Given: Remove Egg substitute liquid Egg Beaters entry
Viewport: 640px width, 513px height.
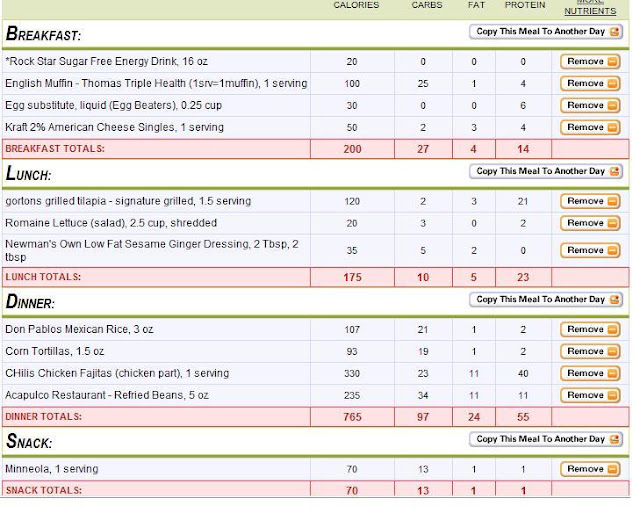Looking at the screenshot, I should point(590,106).
